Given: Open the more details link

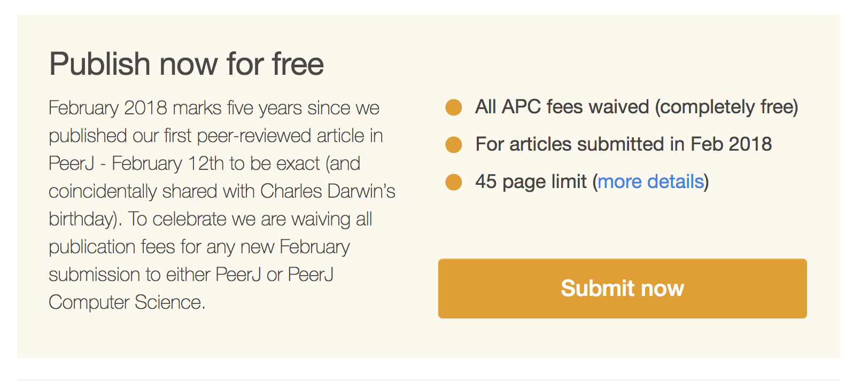Looking at the screenshot, I should (x=650, y=182).
